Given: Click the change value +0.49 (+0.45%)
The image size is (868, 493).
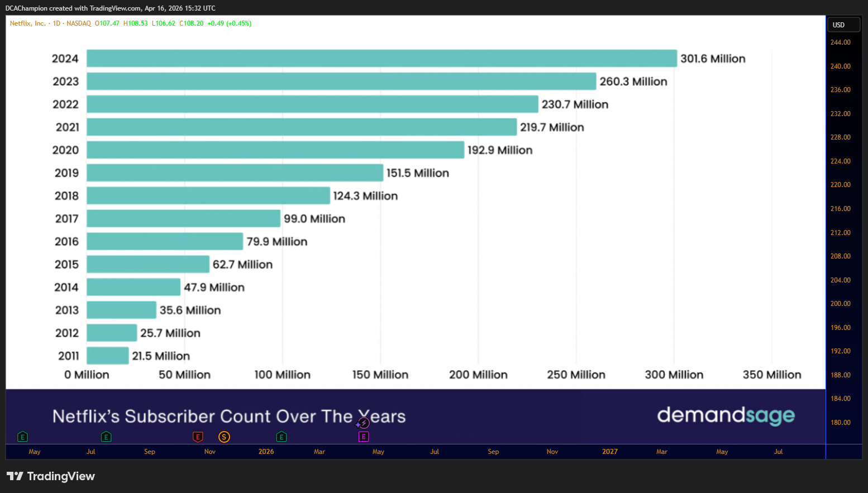Looking at the screenshot, I should (230, 23).
